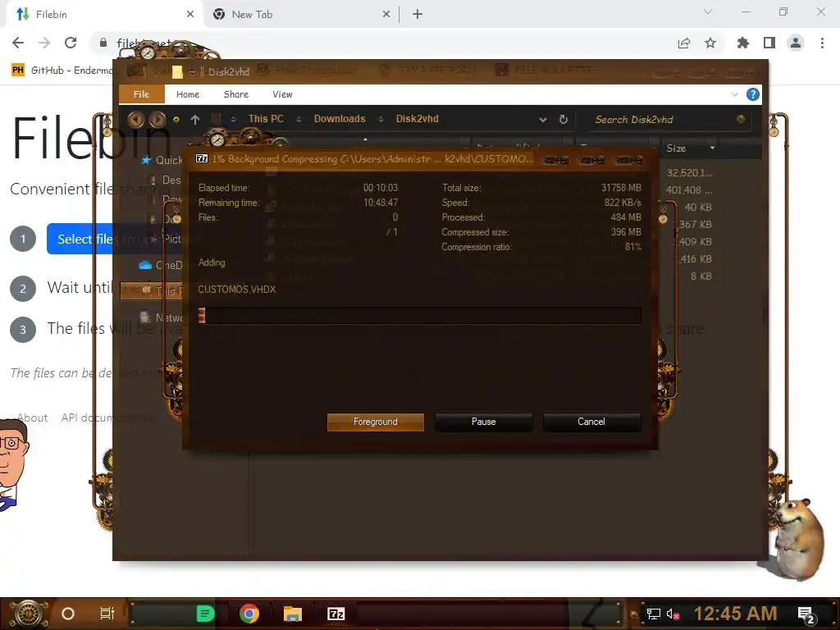This screenshot has width=840, height=630.
Task: Open the OneDrive item in navigation pane
Action: point(161,265)
